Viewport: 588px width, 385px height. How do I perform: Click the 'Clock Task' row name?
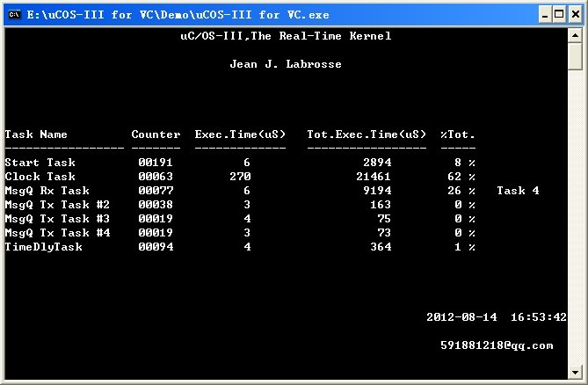click(40, 177)
